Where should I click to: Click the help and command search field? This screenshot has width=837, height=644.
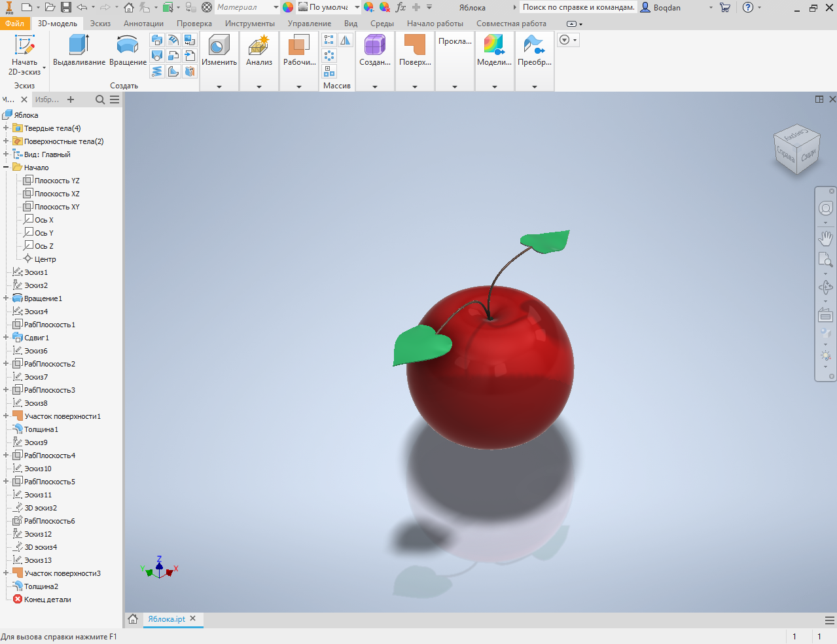coord(579,7)
